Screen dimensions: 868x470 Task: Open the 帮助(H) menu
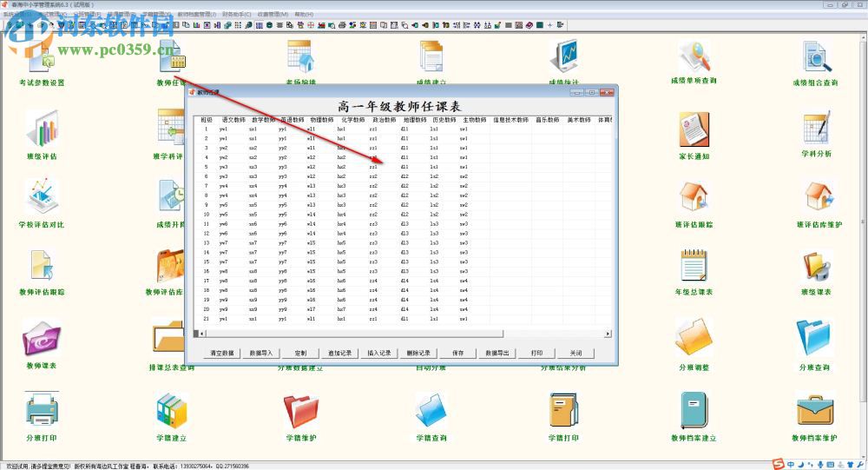(x=304, y=14)
